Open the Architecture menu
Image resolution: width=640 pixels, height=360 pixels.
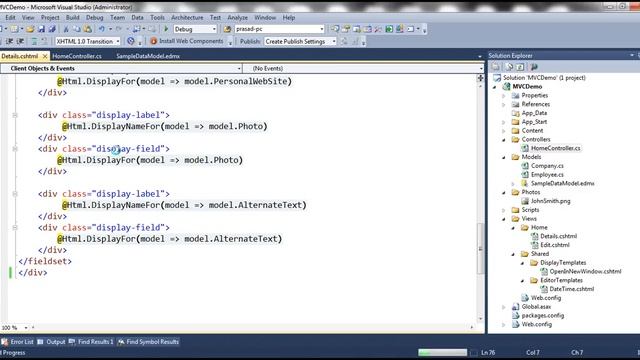point(187,18)
